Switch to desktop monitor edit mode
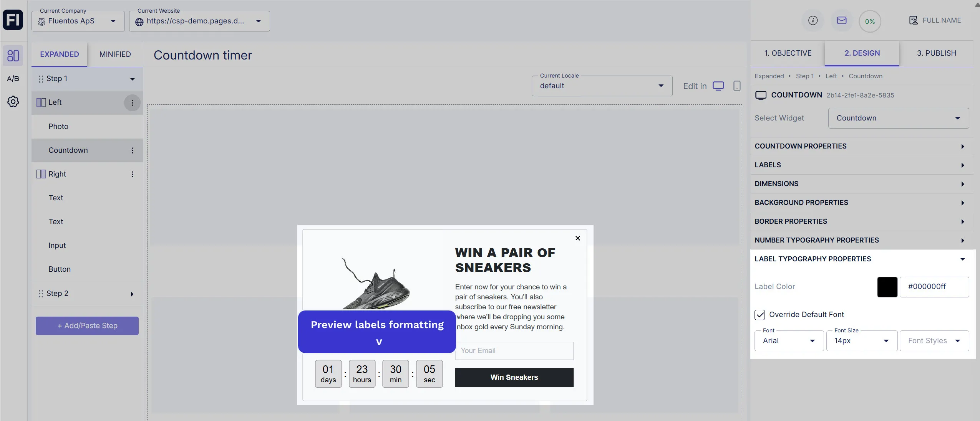The image size is (980, 421). tap(718, 86)
